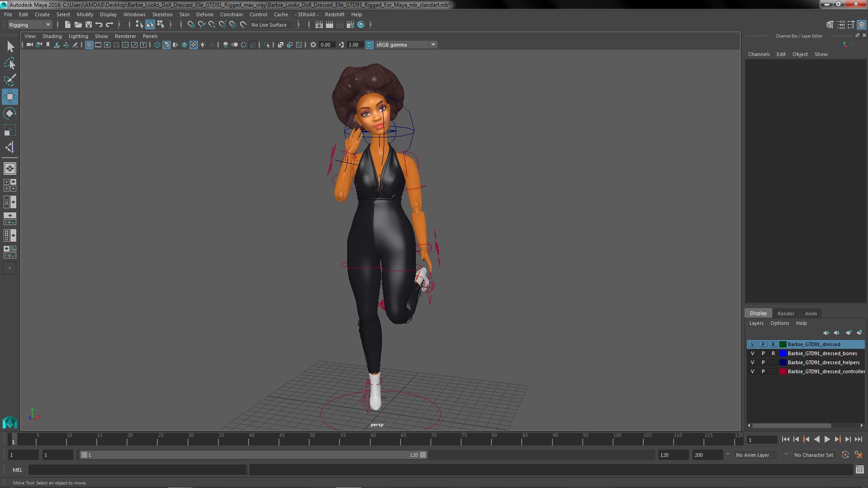Open the viewport Shading menu
This screenshot has width=868, height=488.
(x=52, y=36)
